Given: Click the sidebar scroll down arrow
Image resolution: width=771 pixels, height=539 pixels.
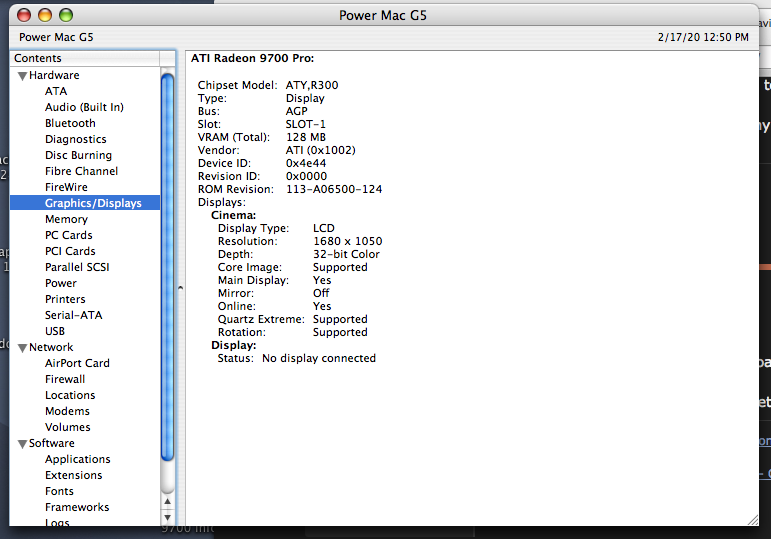Looking at the screenshot, I should [168, 517].
